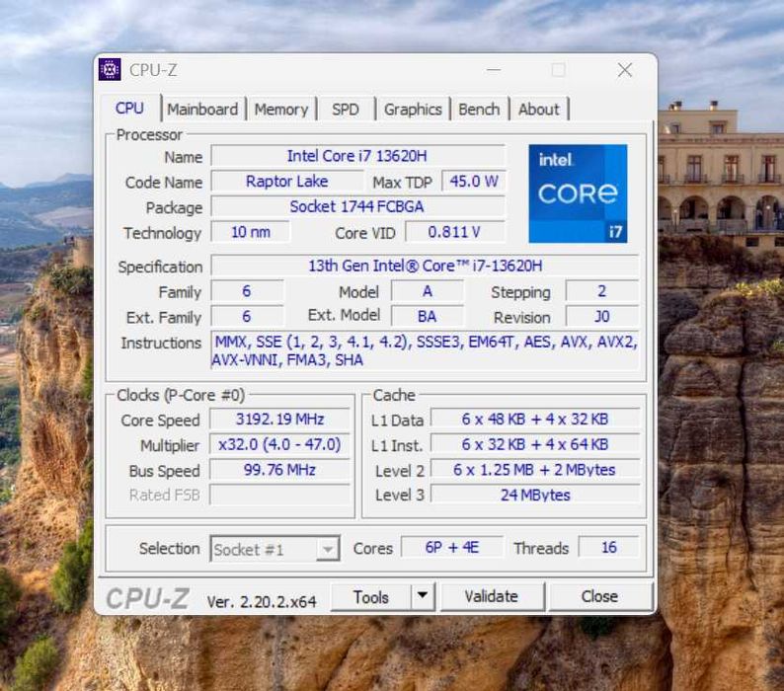Click the Bus Speed value 99.76 MHz
This screenshot has width=784, height=691.
[280, 470]
